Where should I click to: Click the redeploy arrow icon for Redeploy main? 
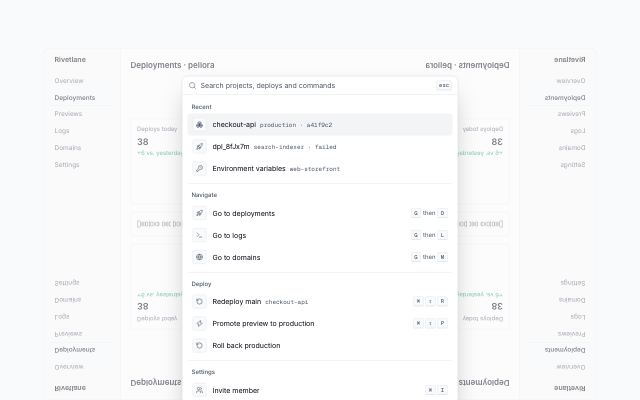[x=200, y=302]
